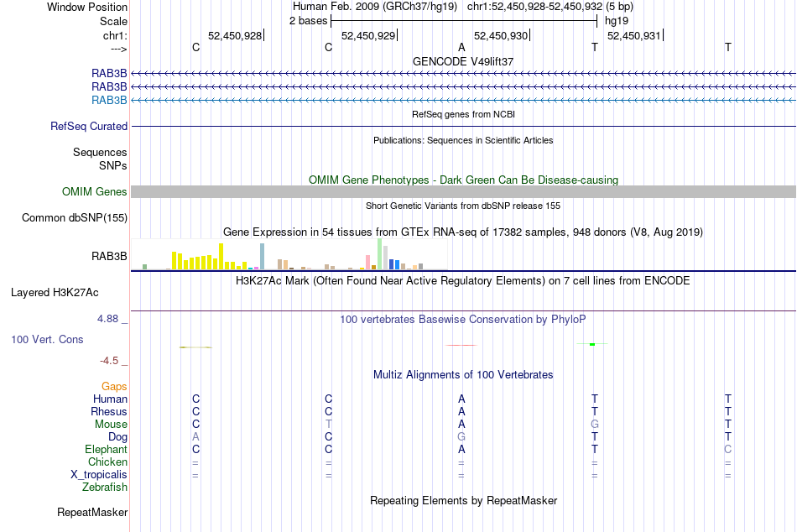Image resolution: width=797 pixels, height=532 pixels.
Task: Click the Elephant mismatch base 'C' in last column
Action: 728,450
